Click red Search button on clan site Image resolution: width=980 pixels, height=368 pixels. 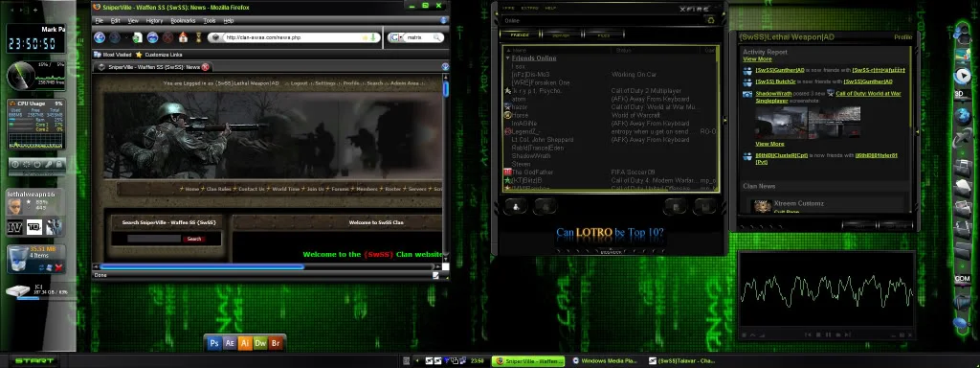(x=193, y=239)
